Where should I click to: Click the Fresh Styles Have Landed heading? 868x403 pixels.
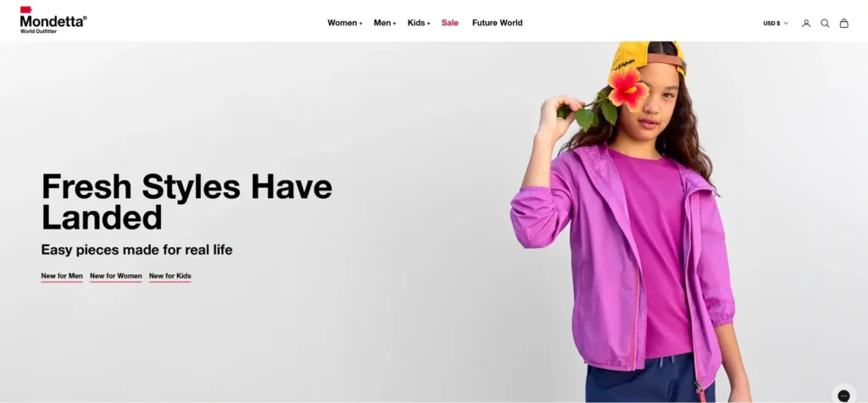point(186,201)
